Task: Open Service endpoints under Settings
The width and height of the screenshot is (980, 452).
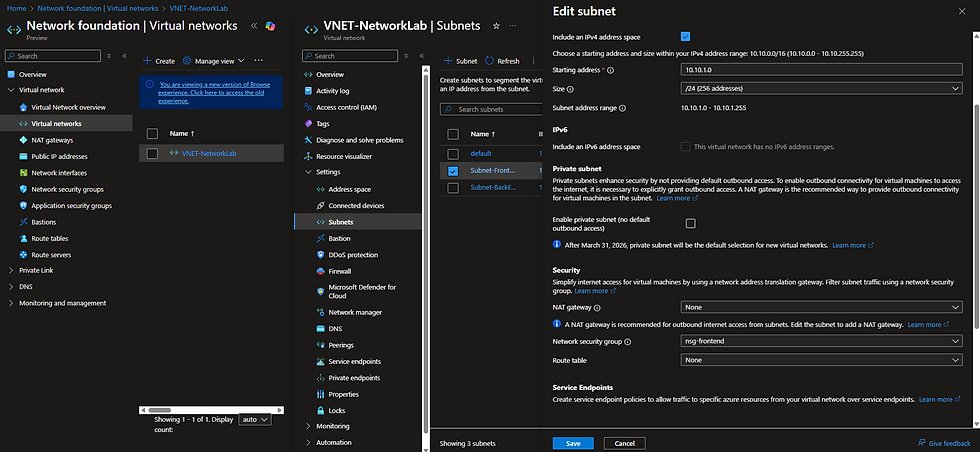Action: coord(354,361)
